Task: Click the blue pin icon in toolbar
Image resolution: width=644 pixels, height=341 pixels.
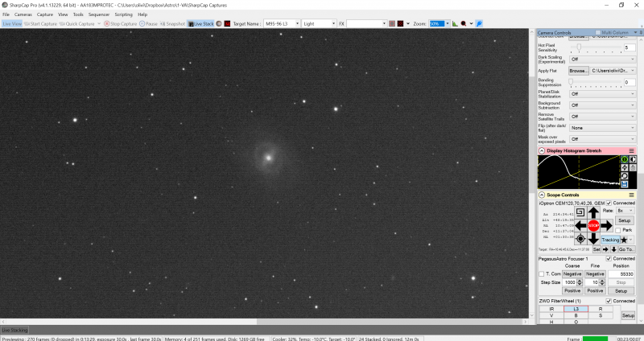Action: click(x=479, y=24)
